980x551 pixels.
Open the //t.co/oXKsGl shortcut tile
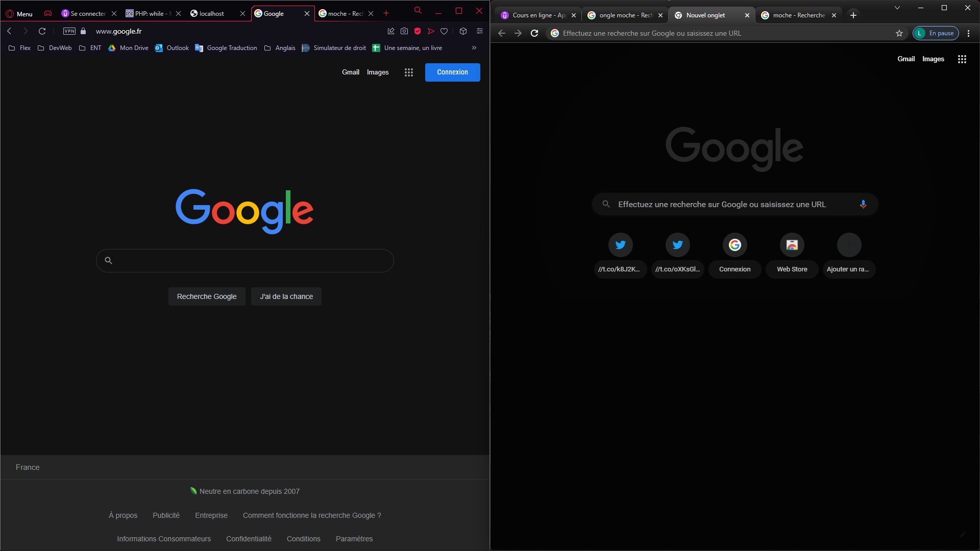[x=678, y=255]
